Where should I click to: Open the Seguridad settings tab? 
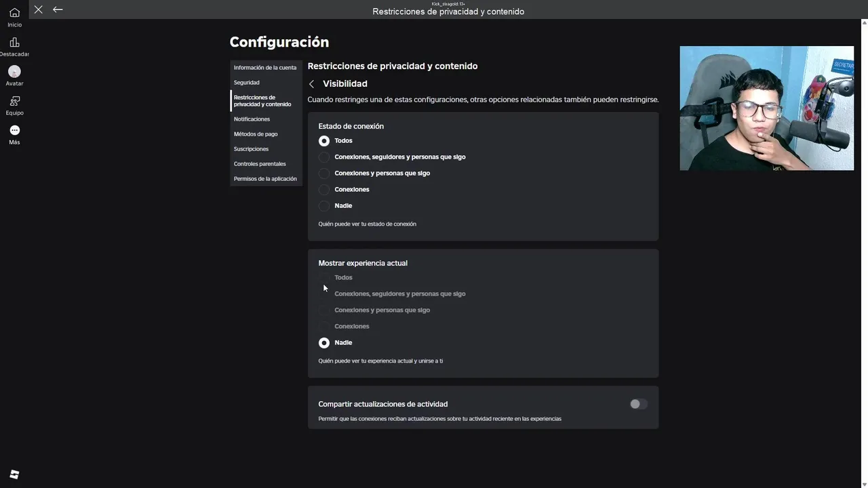246,83
